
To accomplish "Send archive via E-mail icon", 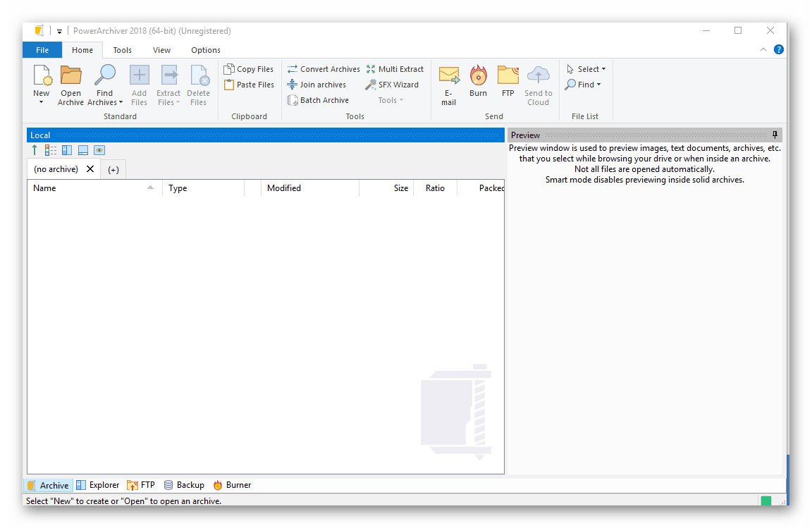I will pyautogui.click(x=449, y=75).
